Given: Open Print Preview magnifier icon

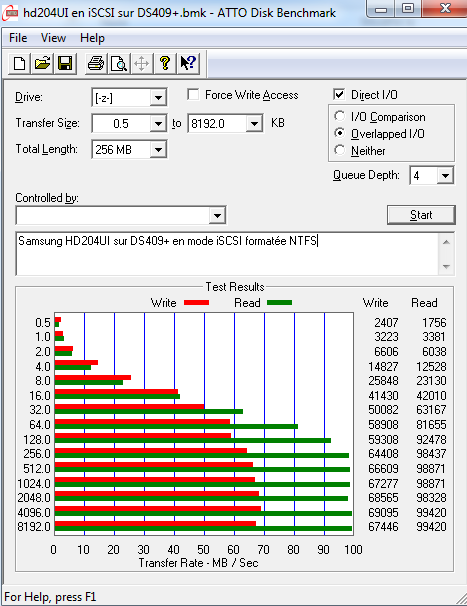Looking at the screenshot, I should [x=118, y=63].
